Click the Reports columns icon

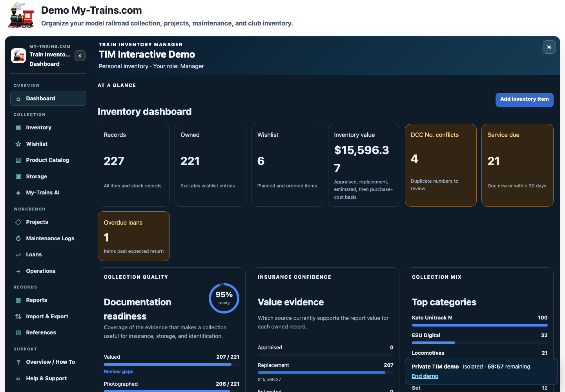[18, 300]
